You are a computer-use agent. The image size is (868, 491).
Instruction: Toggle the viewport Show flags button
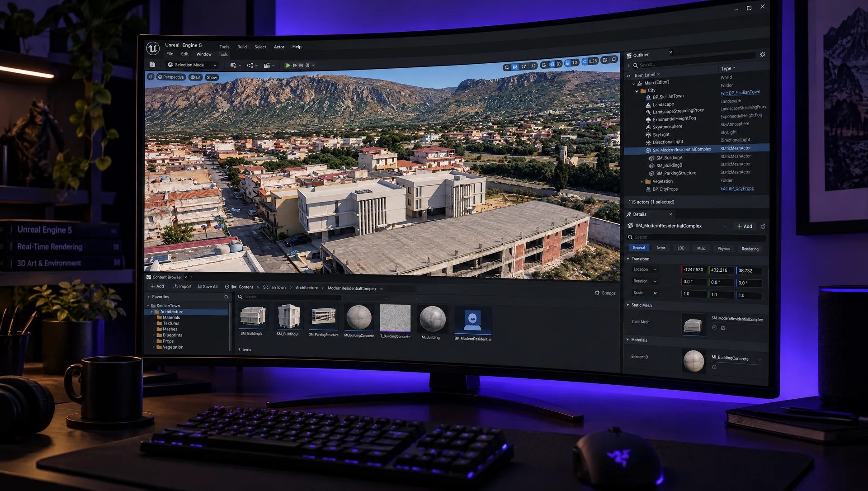click(x=212, y=77)
